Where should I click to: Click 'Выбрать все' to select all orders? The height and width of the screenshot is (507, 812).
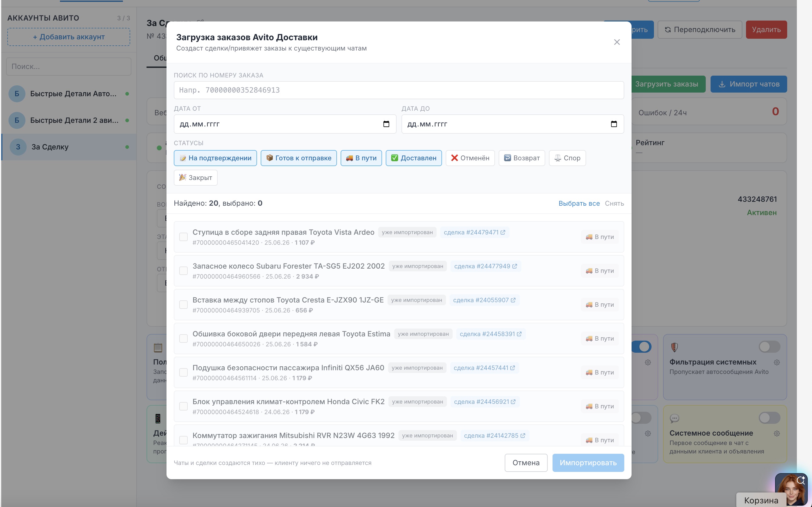point(579,204)
